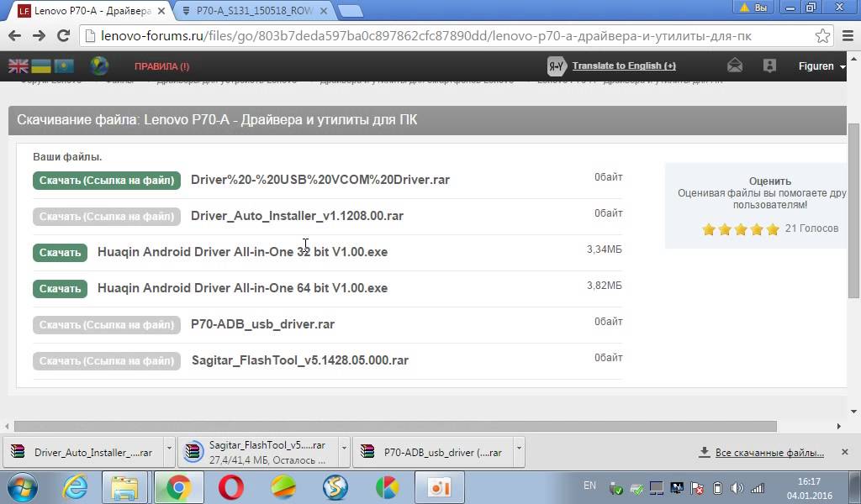Viewport: 861px width, 504px height.
Task: Download Huaqin Android Driver 32 bit exe
Action: pos(60,252)
